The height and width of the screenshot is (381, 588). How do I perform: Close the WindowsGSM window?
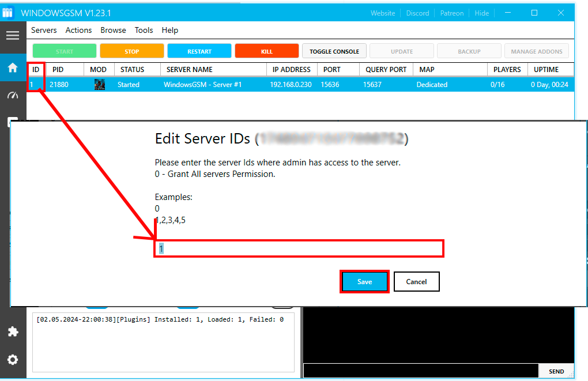click(561, 13)
